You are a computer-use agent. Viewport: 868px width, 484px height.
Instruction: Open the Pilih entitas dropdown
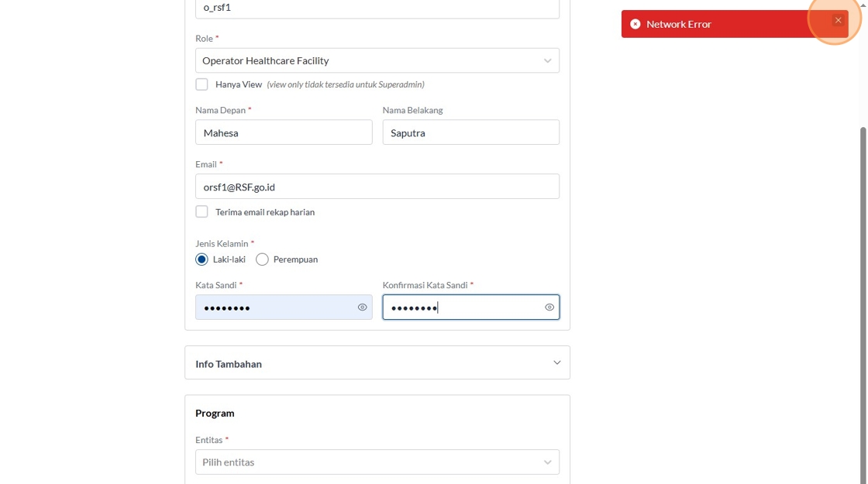[x=377, y=462]
